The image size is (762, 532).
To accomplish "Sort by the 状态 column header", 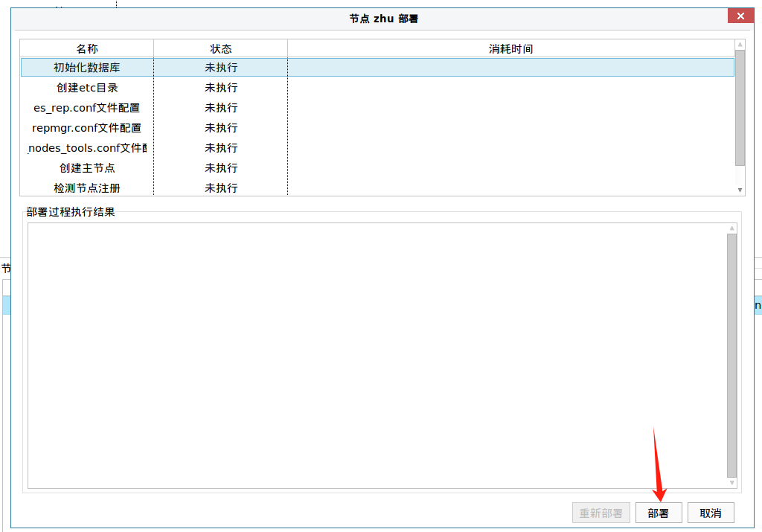I will [221, 49].
